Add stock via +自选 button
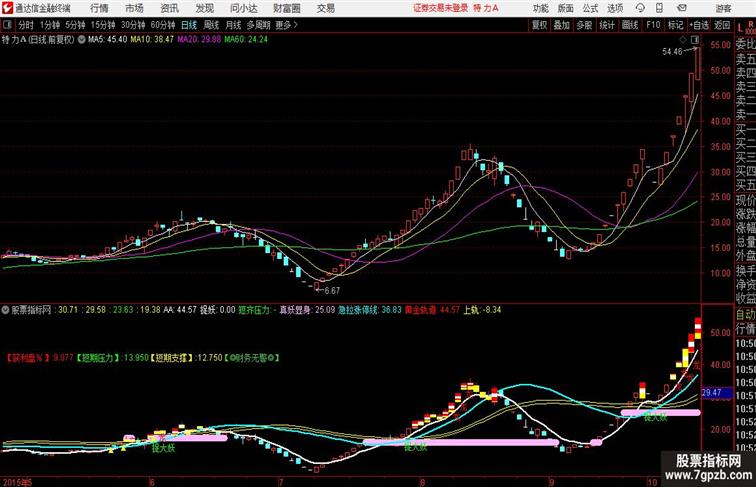 click(699, 25)
